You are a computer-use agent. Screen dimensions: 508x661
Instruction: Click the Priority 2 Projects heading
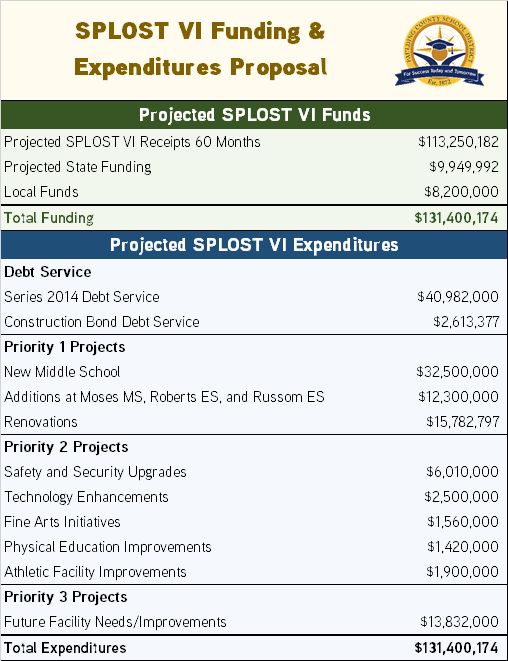click(x=66, y=447)
